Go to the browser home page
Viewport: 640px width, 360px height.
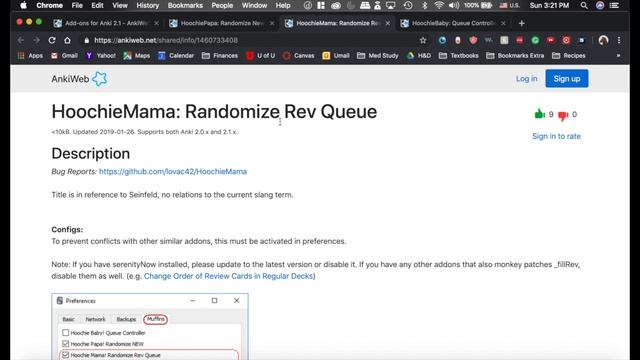tap(67, 40)
